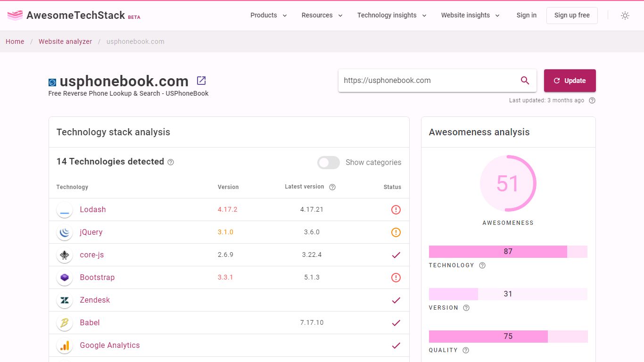Click the Bootstrap logo icon
644x362 pixels.
coord(65,278)
